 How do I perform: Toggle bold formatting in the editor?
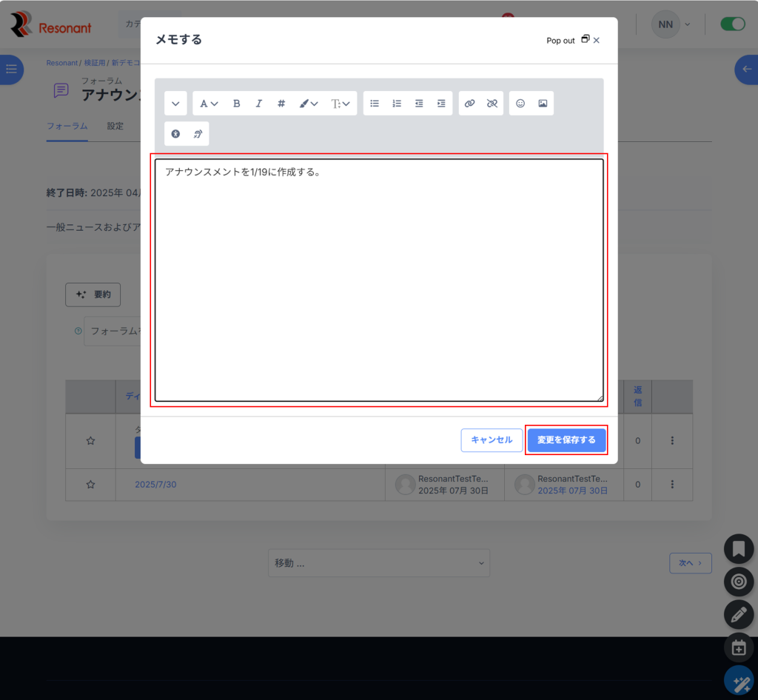pyautogui.click(x=237, y=104)
